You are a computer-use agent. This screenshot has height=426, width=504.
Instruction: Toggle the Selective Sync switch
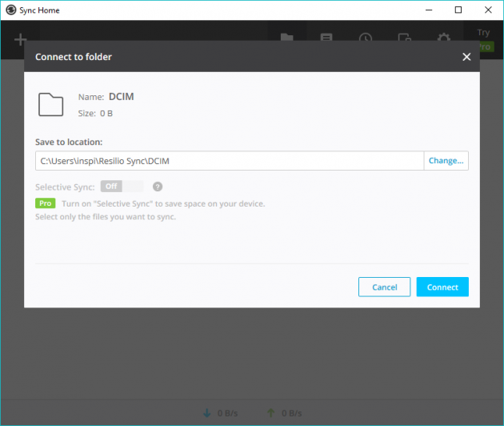122,187
